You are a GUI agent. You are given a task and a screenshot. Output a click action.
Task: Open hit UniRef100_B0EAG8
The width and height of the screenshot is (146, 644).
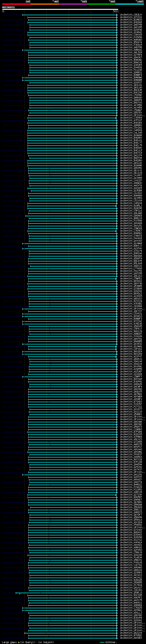point(131,22)
